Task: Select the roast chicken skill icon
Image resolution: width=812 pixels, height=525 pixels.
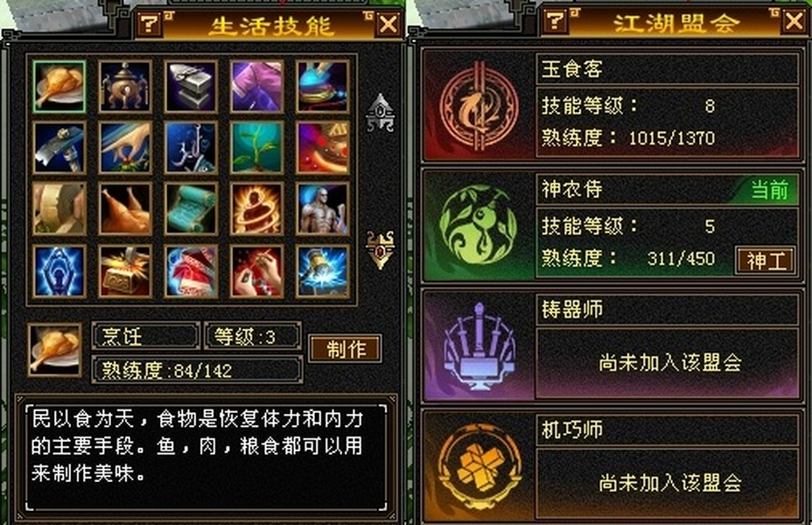Action: 125,208
